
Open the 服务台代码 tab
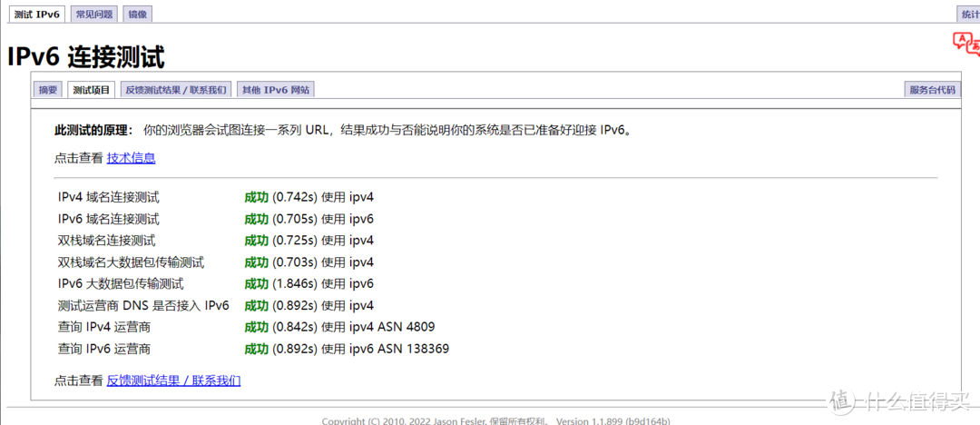point(933,90)
